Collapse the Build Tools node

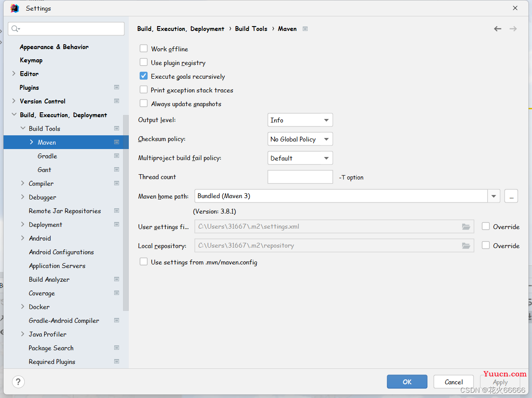[23, 128]
